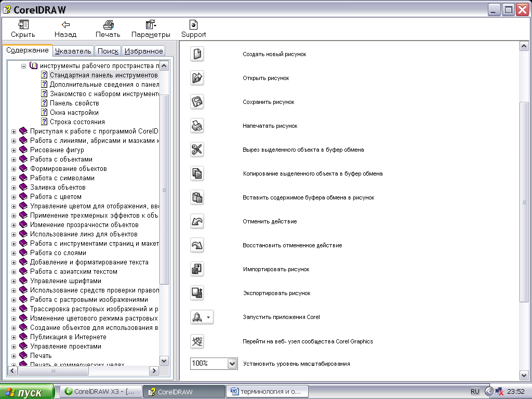532x399 pixels.
Task: Open 'Знакомство с набором инструментов' topic
Action: point(104,94)
